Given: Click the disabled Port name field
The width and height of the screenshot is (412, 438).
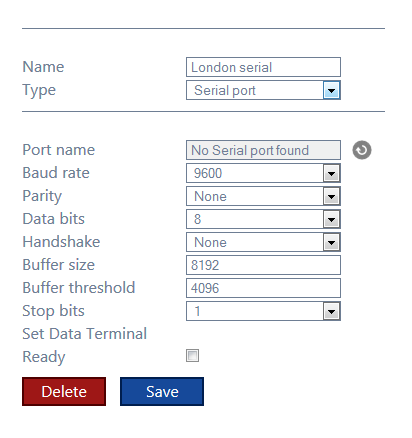Looking at the screenshot, I should pos(263,150).
